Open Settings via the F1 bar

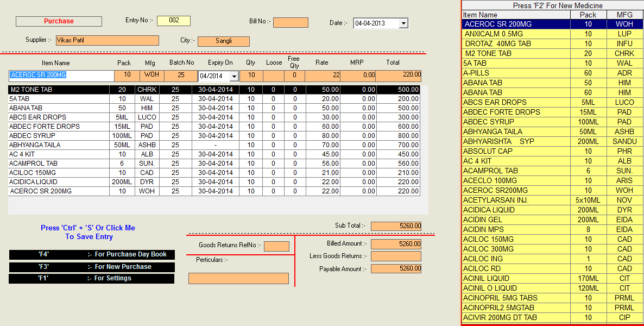point(92,278)
